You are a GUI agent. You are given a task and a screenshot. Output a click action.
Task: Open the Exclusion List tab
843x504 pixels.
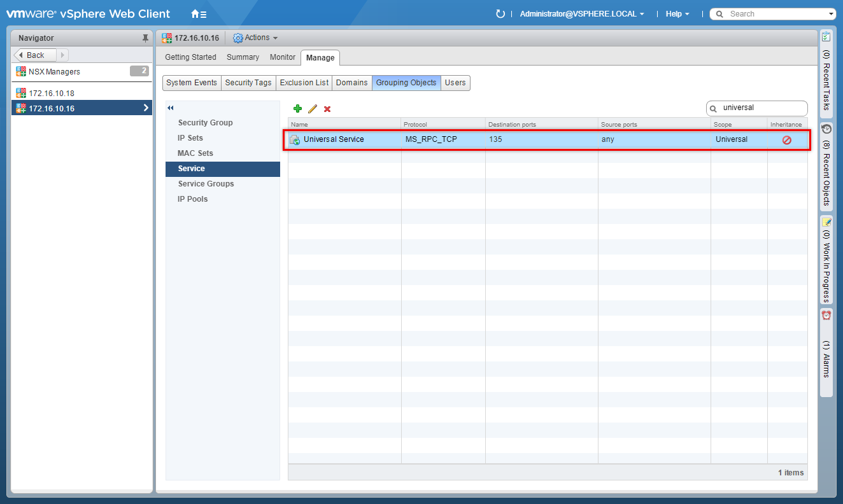pos(304,83)
